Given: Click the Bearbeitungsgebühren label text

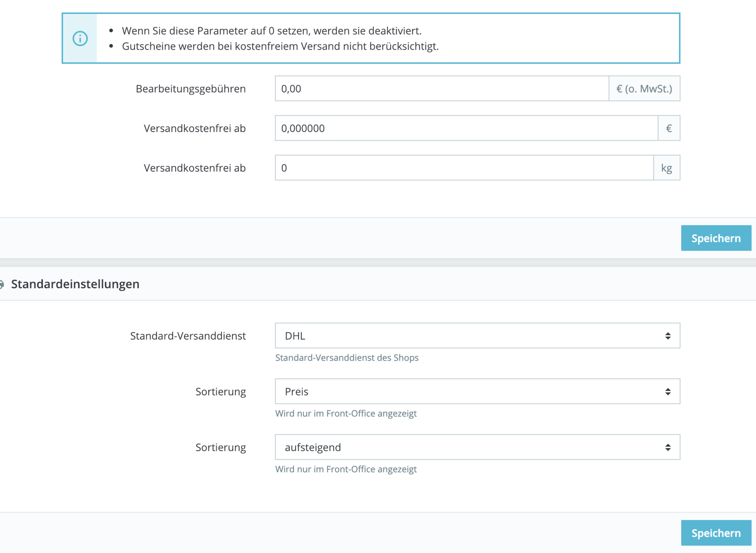Looking at the screenshot, I should tap(191, 89).
